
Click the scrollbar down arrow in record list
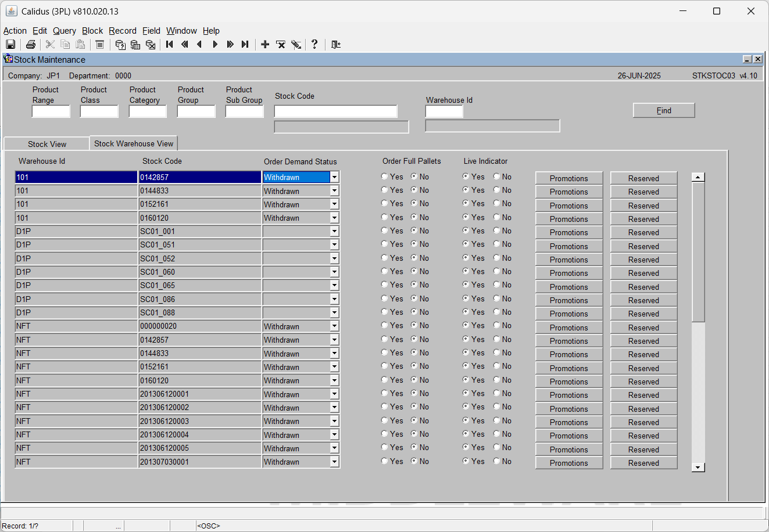[698, 467]
